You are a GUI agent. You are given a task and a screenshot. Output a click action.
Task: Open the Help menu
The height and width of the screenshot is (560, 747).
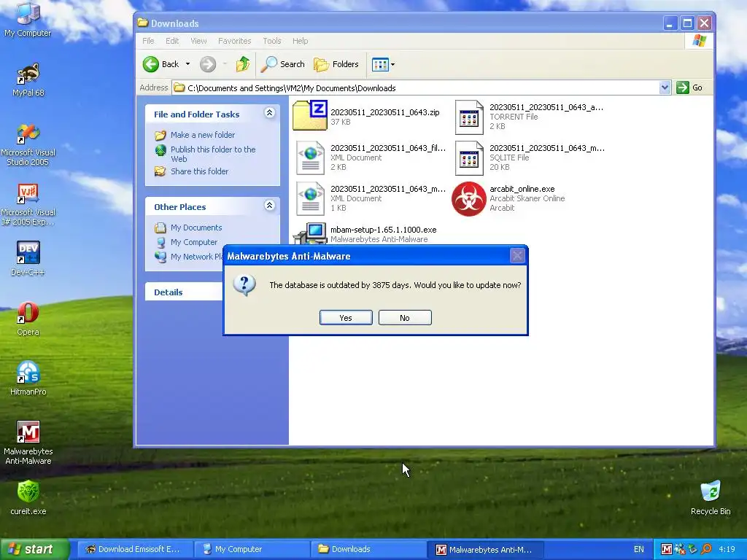300,41
